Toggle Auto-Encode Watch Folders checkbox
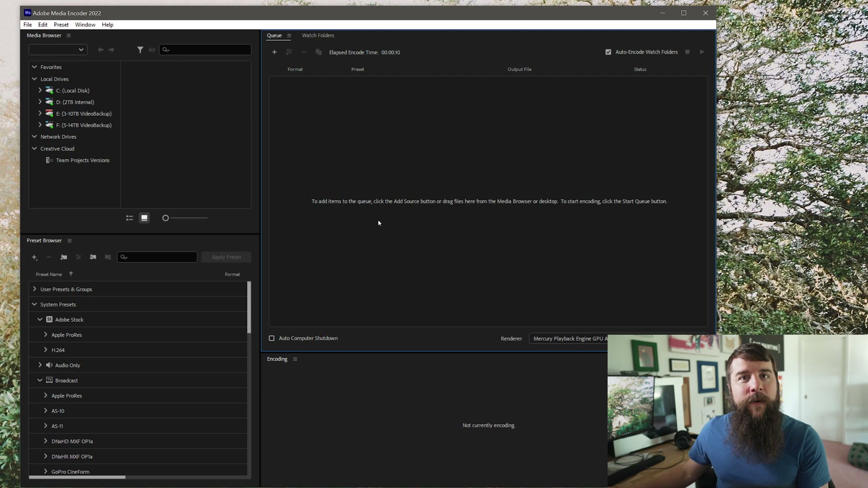This screenshot has width=868, height=488. [x=608, y=52]
